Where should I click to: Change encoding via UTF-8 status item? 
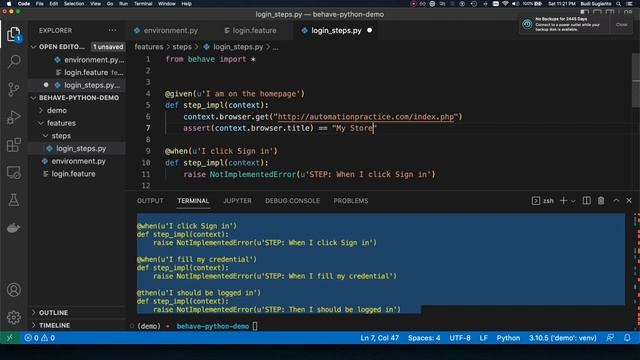[x=460, y=338]
